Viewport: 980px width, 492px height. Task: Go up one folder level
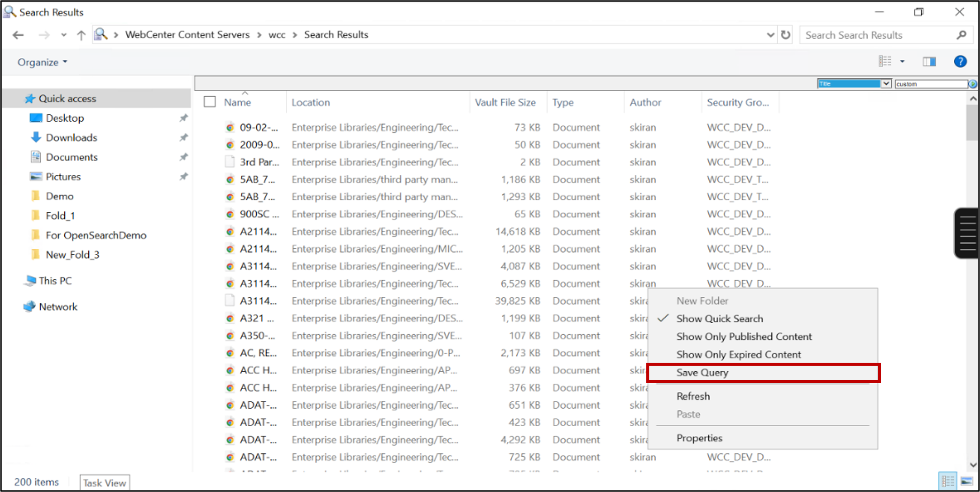[x=81, y=35]
